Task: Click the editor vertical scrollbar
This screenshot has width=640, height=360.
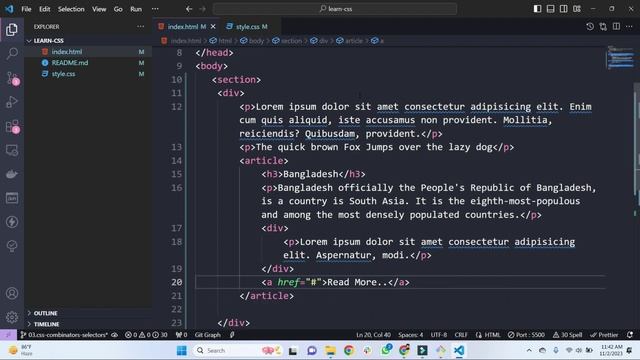Action: point(637,139)
